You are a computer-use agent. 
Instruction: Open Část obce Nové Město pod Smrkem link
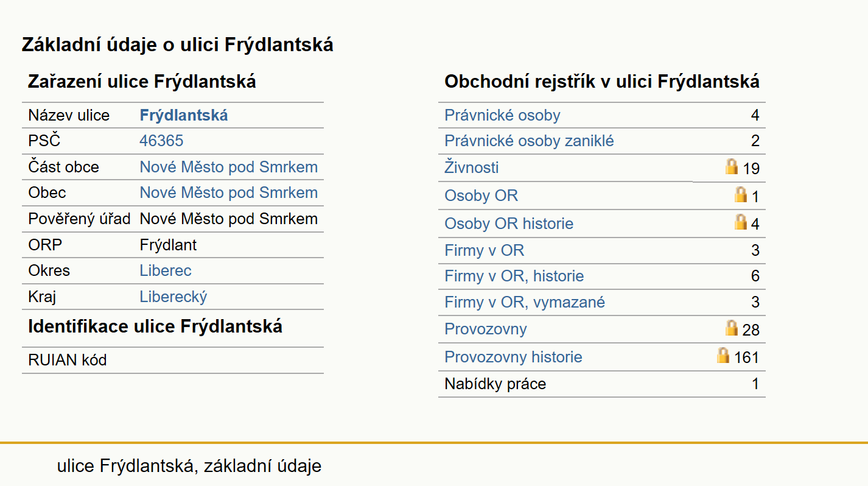coord(228,167)
